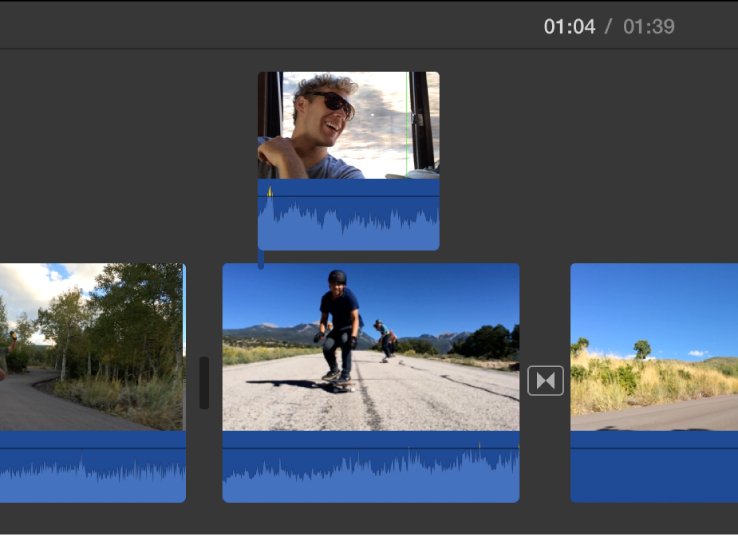Click the green vertical line on sunglasses clip
This screenshot has width=738, height=536.
pyautogui.click(x=407, y=125)
